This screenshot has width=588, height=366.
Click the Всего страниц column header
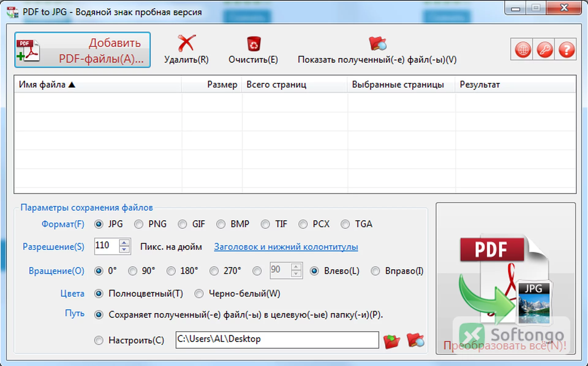[x=295, y=84]
